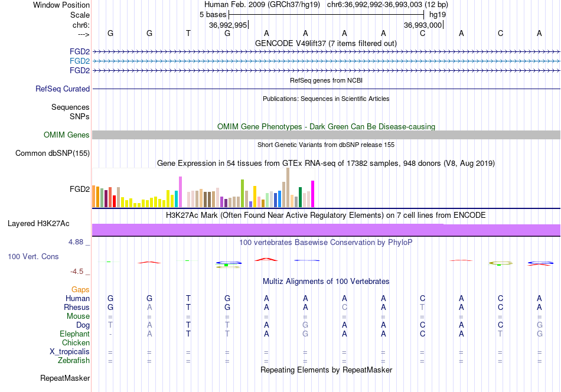
Task: Click the gray OMIM Genes track bar
Action: tap(326, 135)
